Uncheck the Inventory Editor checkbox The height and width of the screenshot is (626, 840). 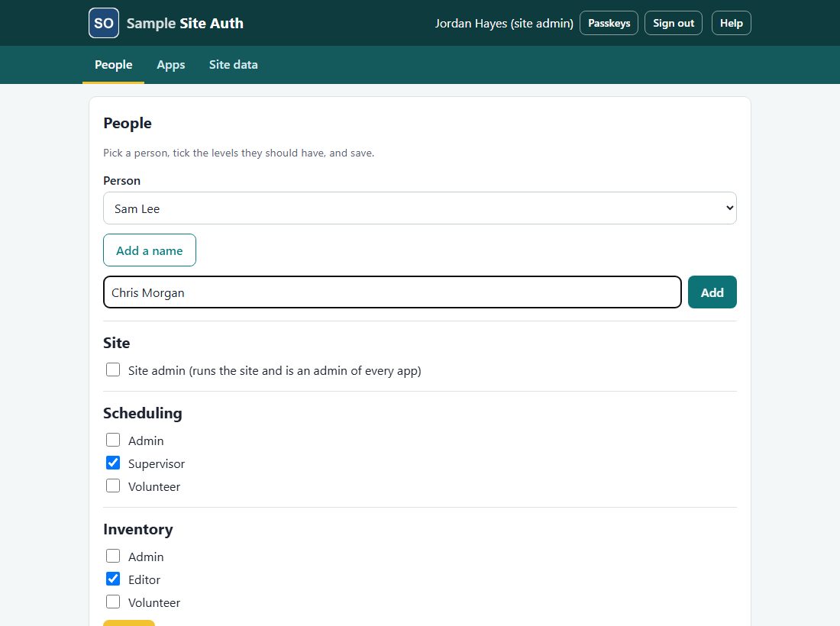tap(113, 579)
